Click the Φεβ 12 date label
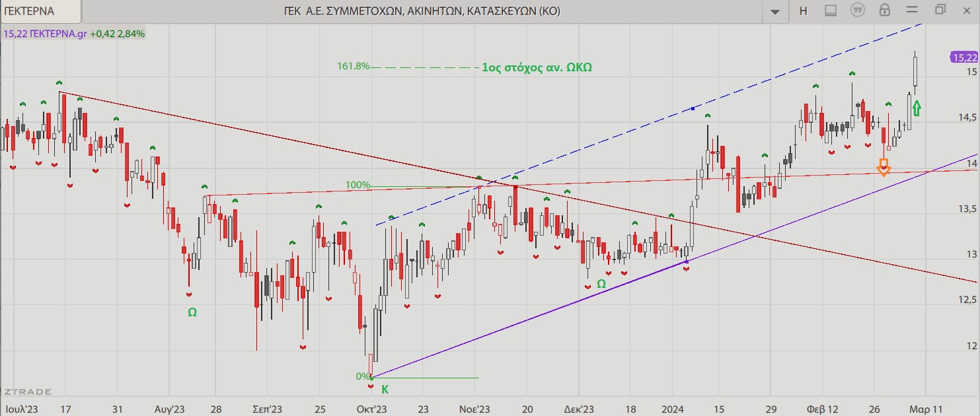Image resolution: width=980 pixels, height=416 pixels. click(x=821, y=409)
